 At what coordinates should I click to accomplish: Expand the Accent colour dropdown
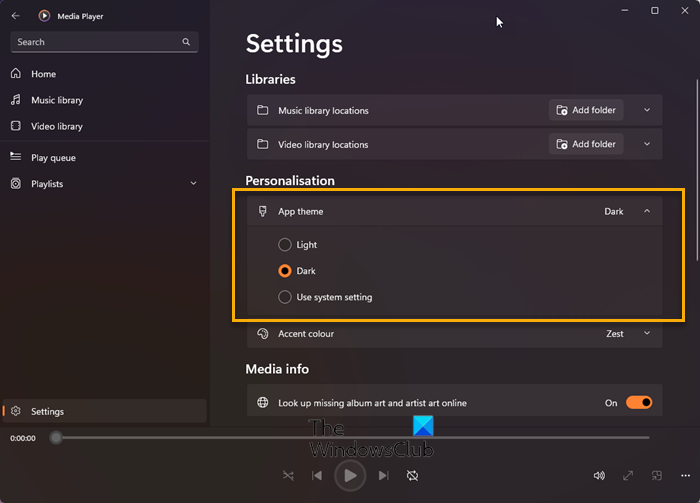pyautogui.click(x=647, y=334)
